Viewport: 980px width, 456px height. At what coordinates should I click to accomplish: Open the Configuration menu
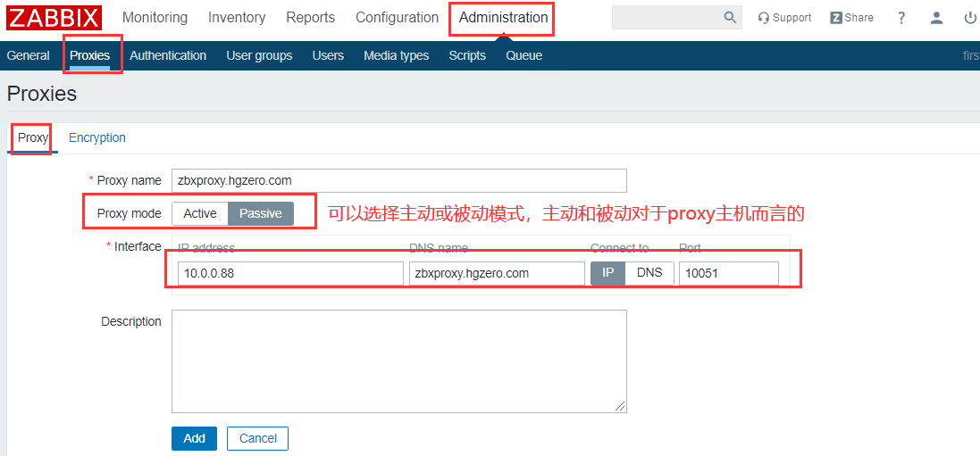[397, 18]
